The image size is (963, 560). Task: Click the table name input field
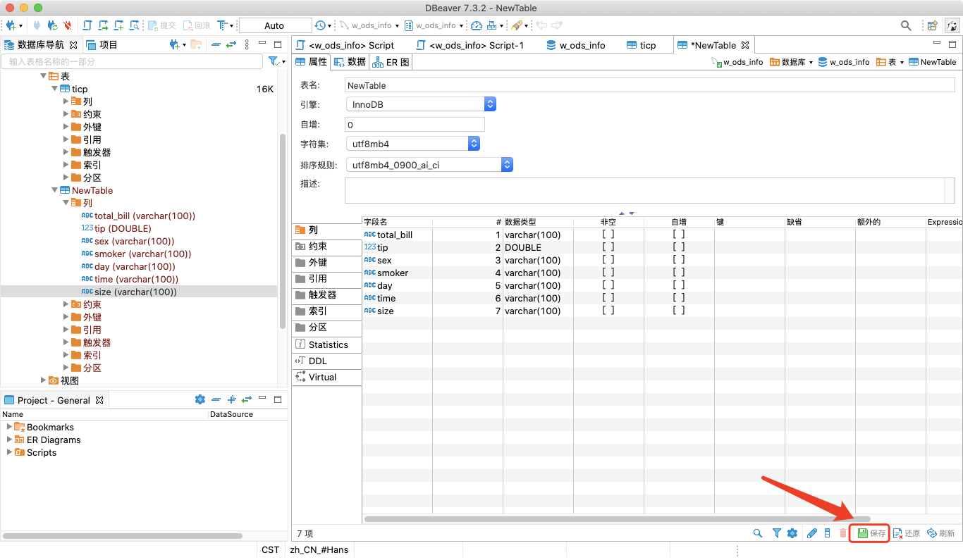click(x=493, y=85)
